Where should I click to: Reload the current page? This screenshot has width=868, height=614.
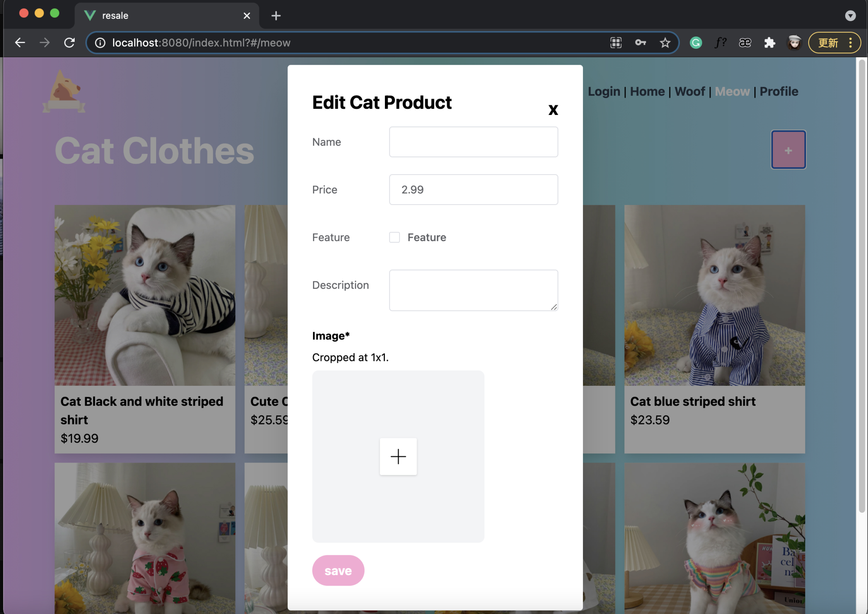[70, 43]
